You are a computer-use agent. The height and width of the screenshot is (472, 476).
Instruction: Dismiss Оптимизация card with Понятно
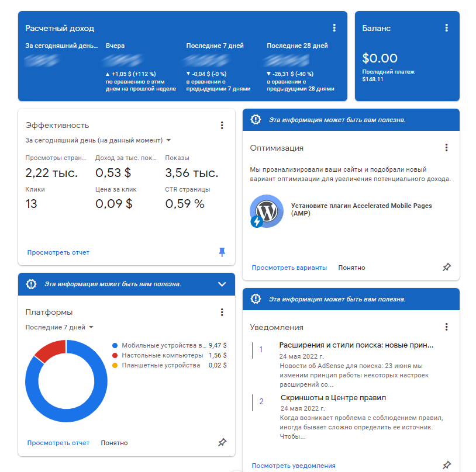pyautogui.click(x=351, y=268)
